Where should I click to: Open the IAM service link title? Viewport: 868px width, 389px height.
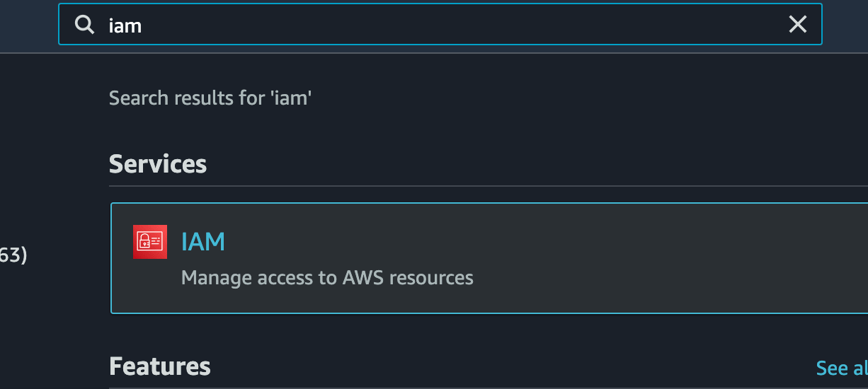click(203, 242)
